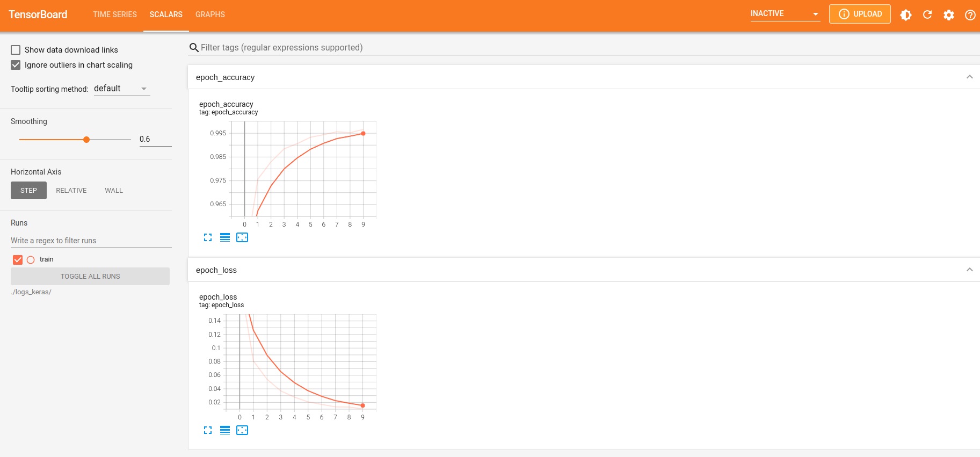Click the 'tag: epoch_loss' label
Viewport: 980px width, 457px height.
coord(222,305)
